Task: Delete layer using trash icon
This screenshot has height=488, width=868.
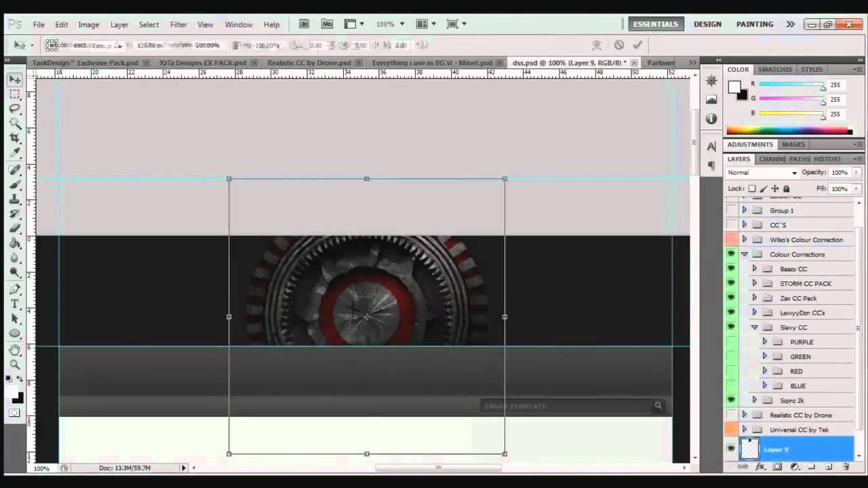Action: (846, 467)
